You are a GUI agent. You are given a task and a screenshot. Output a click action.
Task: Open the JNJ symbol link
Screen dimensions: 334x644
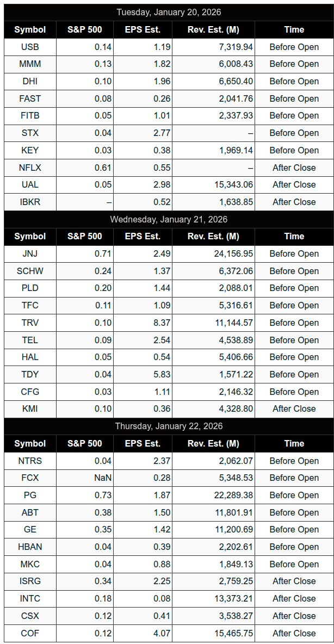click(x=30, y=253)
